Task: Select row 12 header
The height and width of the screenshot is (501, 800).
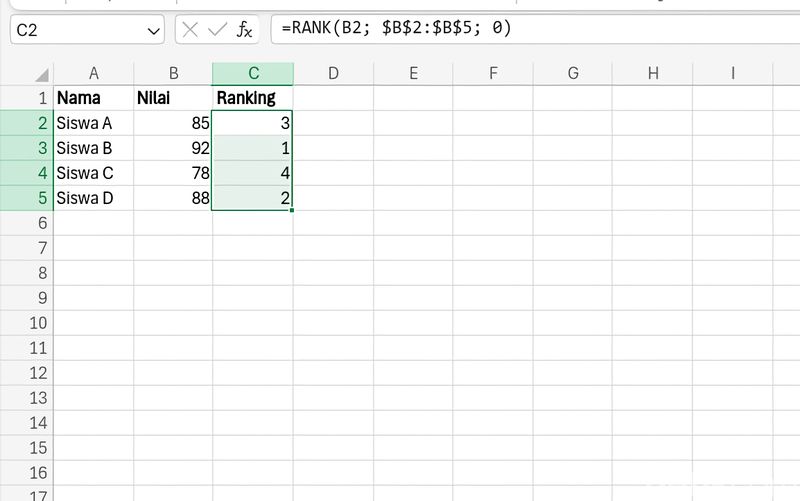Action: coord(27,373)
